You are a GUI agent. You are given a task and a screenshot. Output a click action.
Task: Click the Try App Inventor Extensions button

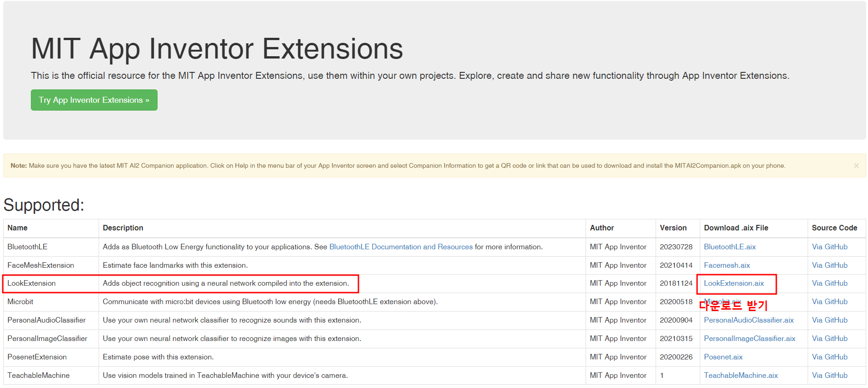point(94,100)
